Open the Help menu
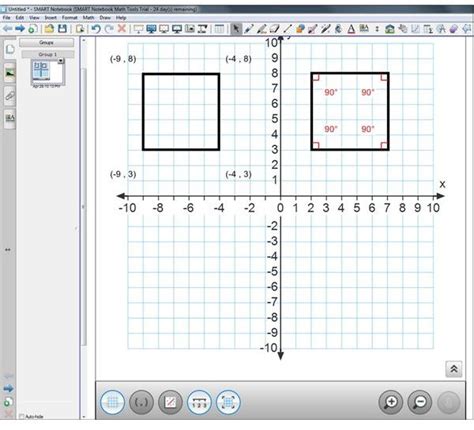This screenshot has height=430, width=474. coord(121,18)
